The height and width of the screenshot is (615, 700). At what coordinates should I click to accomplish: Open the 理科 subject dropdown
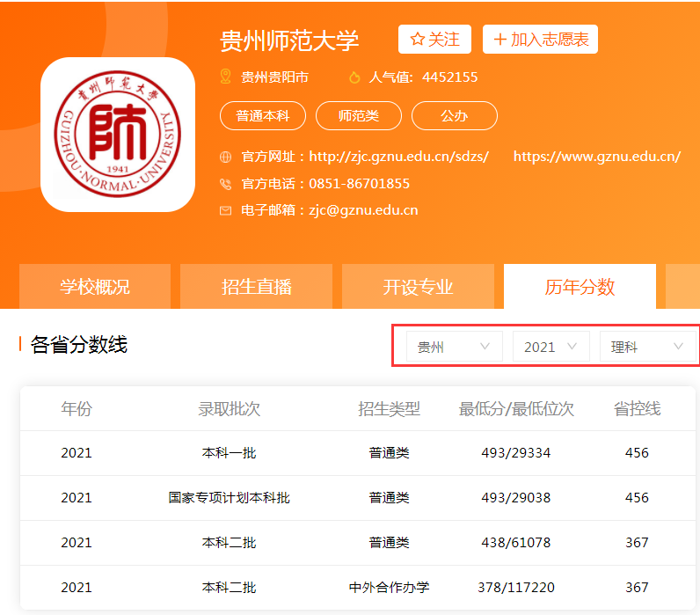pos(647,347)
